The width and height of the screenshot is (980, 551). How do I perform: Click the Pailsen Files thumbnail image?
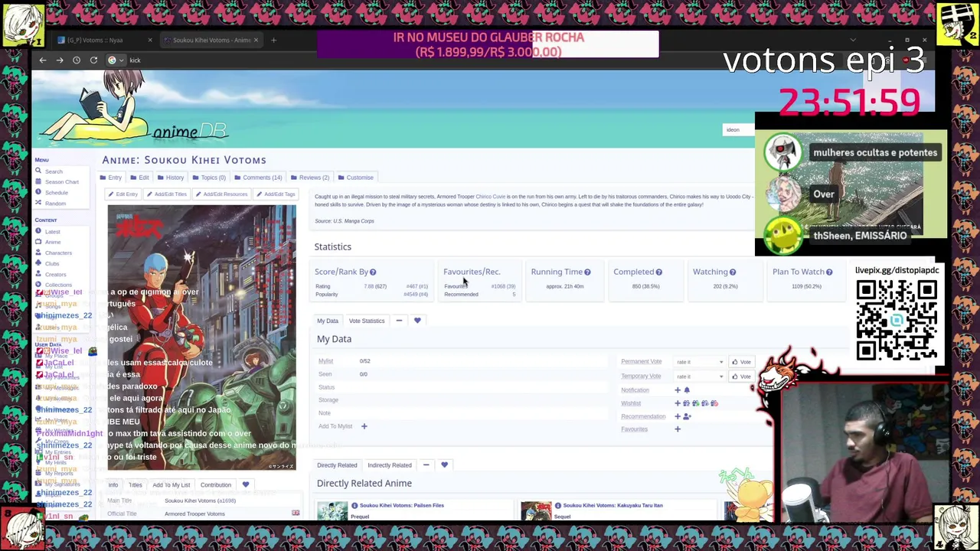click(332, 511)
